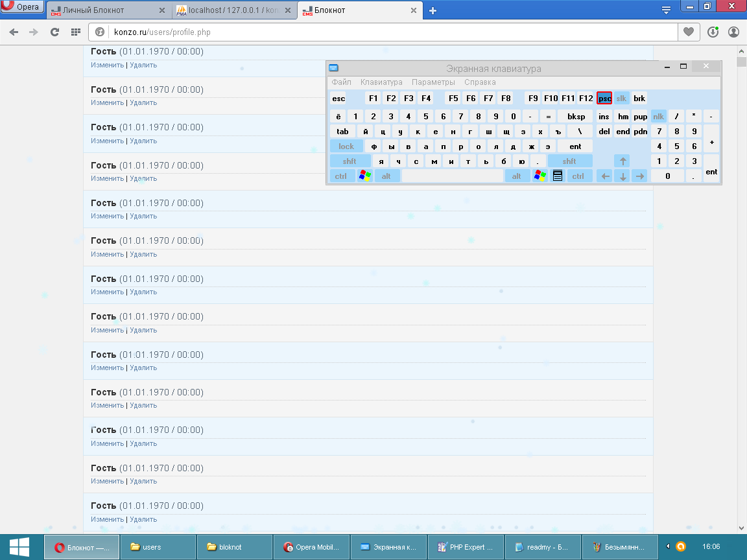
Task: Expand the tab list menu in Opera
Action: (666, 10)
